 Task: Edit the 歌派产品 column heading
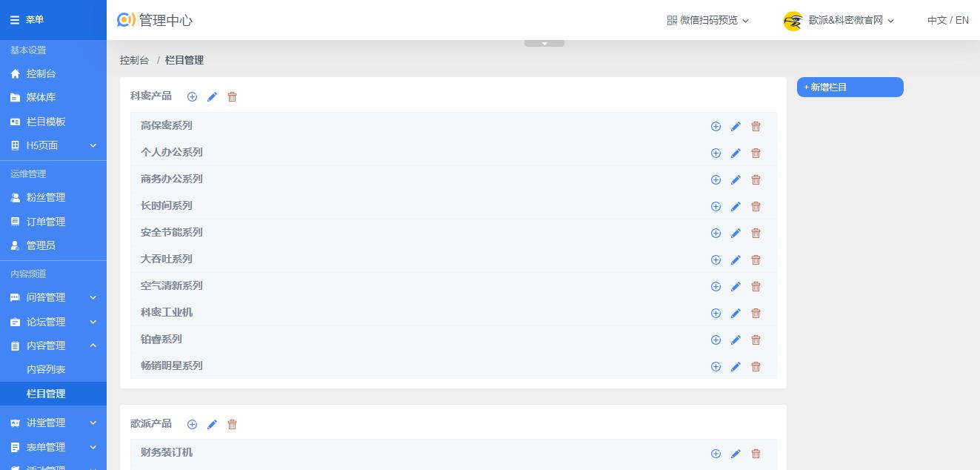(x=212, y=425)
